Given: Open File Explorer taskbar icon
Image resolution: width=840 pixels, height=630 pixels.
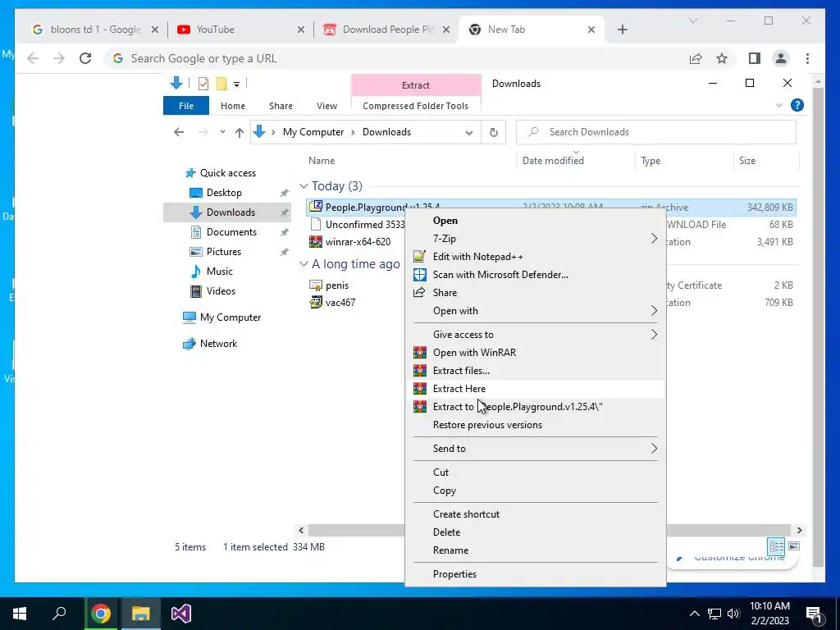Looking at the screenshot, I should pos(140,614).
